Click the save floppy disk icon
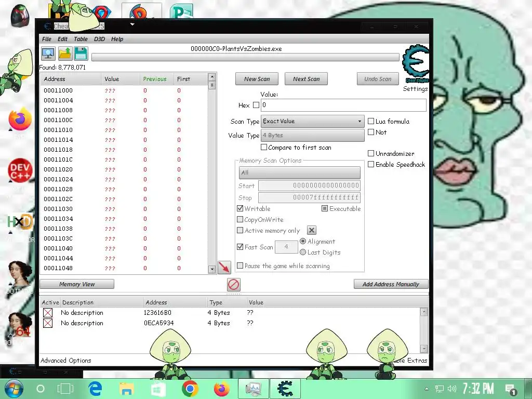Viewport: 532px width, 399px height. click(81, 54)
